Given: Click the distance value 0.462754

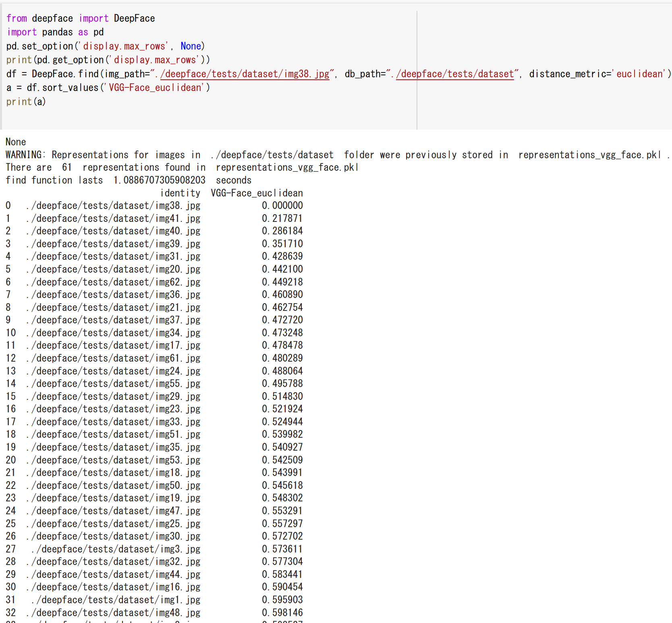Looking at the screenshot, I should coord(282,308).
